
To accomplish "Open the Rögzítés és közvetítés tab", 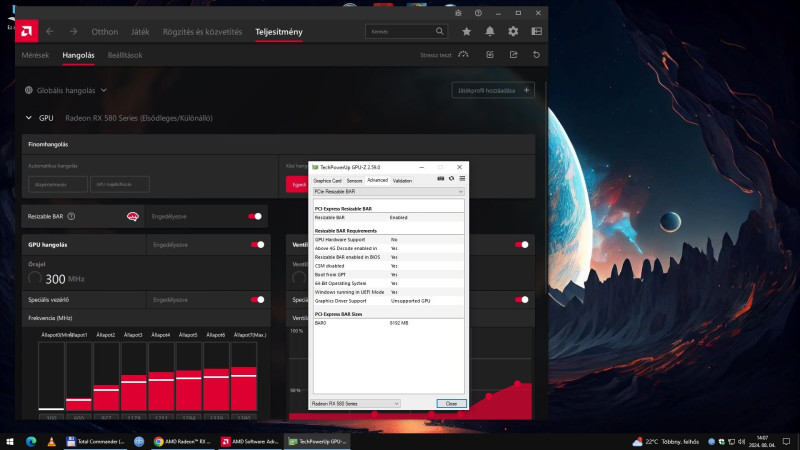I will pyautogui.click(x=203, y=32).
